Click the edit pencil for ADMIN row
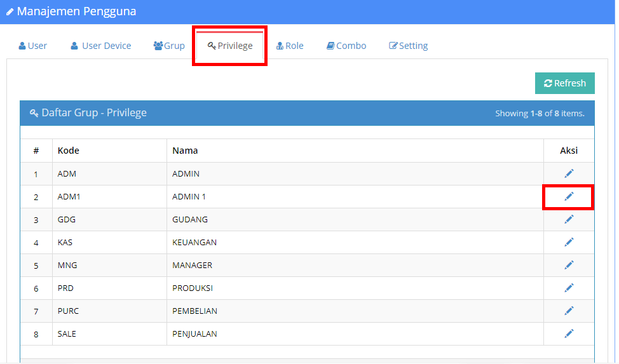This screenshot has width=619, height=364. [568, 173]
